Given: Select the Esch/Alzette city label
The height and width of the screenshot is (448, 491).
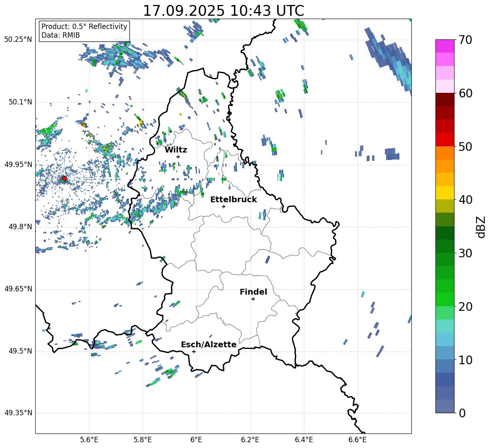Looking at the screenshot, I should (x=209, y=344).
